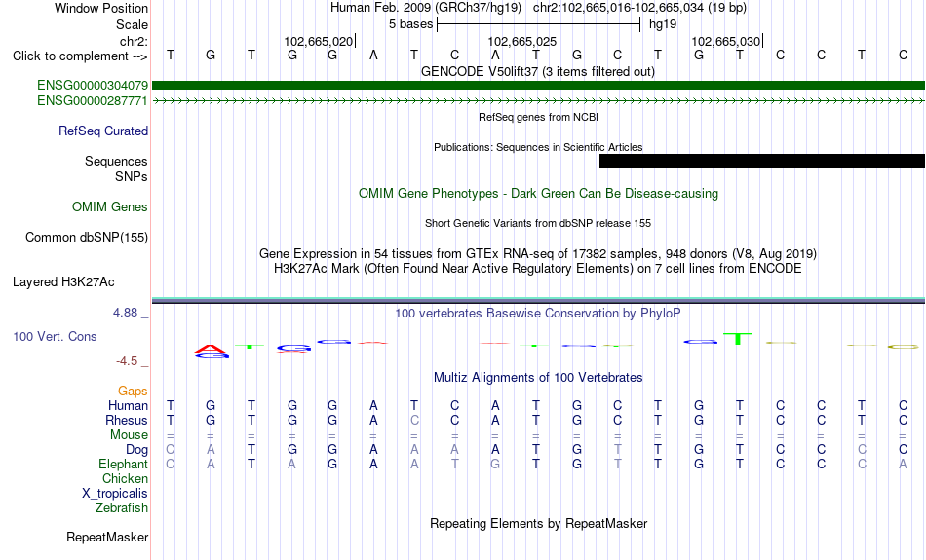The height and width of the screenshot is (560, 926).
Task: Click the SNPs track label
Action: (x=132, y=176)
